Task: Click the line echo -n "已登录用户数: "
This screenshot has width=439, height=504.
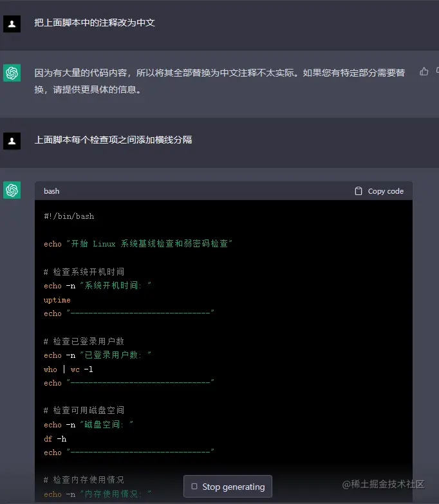Action: tap(97, 355)
